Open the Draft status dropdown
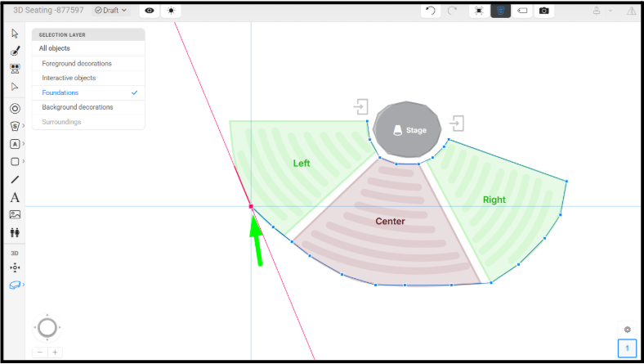Image resolution: width=644 pixels, height=364 pixels. click(111, 11)
